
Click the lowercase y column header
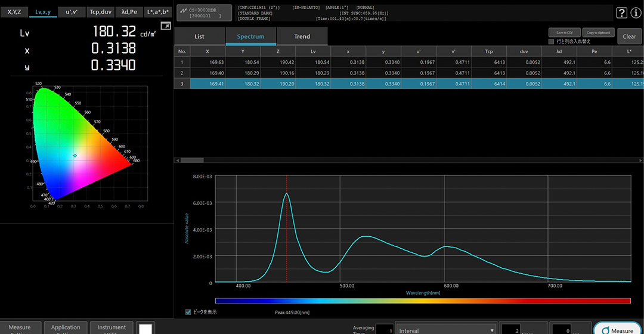(383, 51)
